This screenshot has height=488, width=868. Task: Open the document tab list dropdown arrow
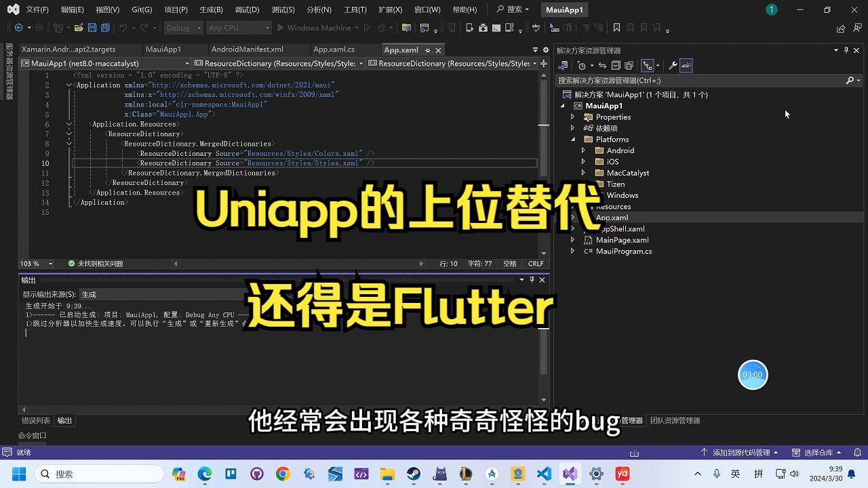coord(535,49)
